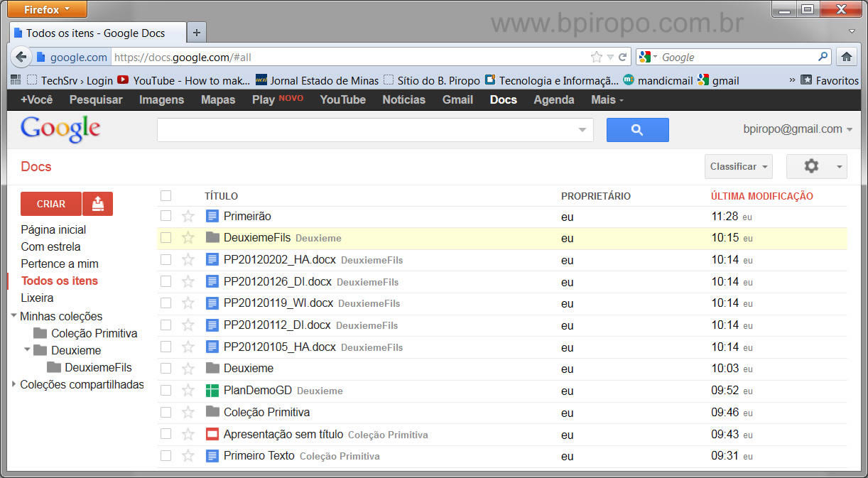Screen dimensions: 868x478
Task: Click the Primeirão document icon
Action: click(x=212, y=216)
